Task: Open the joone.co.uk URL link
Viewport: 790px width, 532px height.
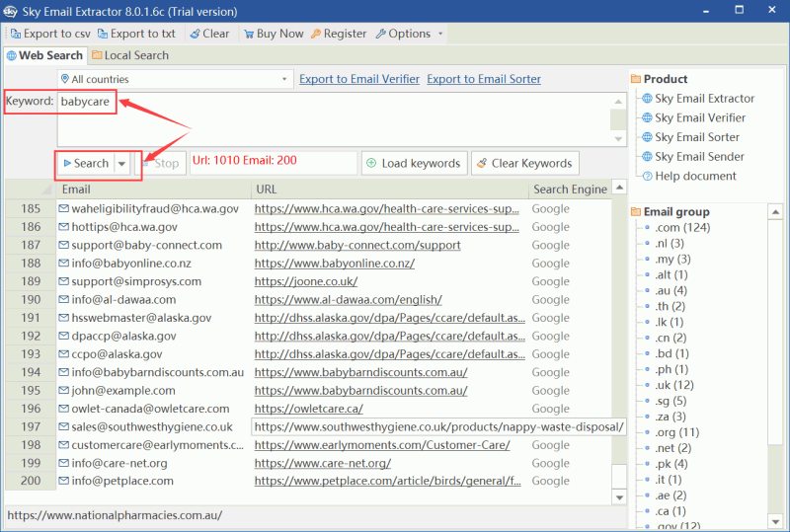Action: click(306, 281)
